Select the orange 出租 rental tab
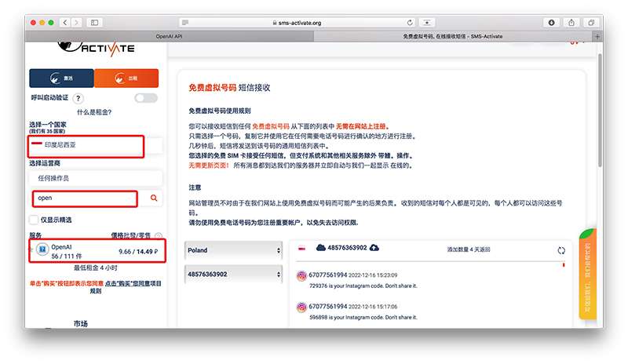Image resolution: width=628 pixels, height=364 pixels. click(126, 78)
